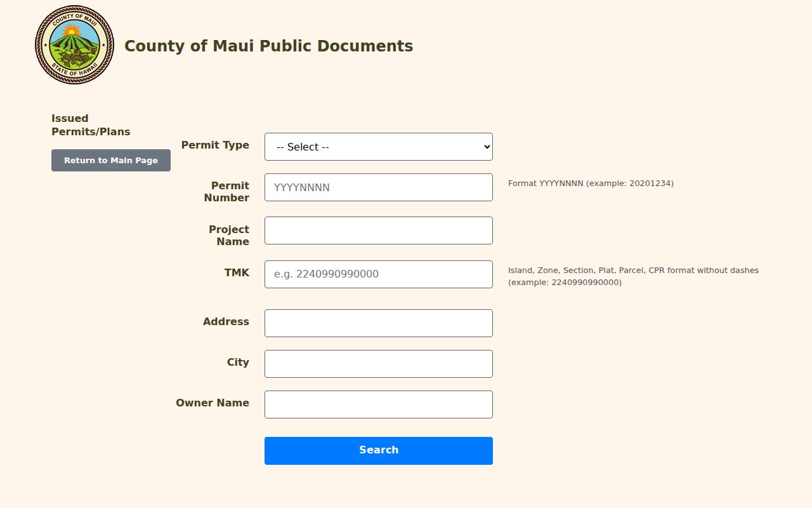
Task: Open the Permit Type dropdown
Action: pyautogui.click(x=379, y=147)
